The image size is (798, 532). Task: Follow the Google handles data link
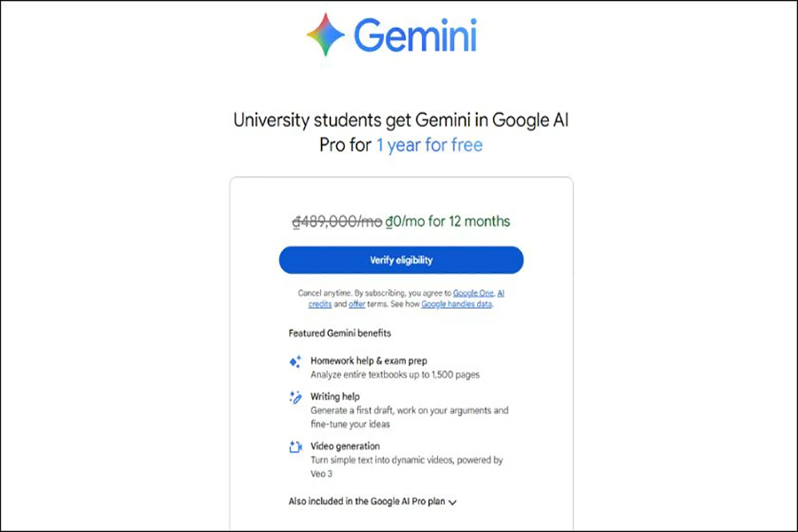click(456, 304)
